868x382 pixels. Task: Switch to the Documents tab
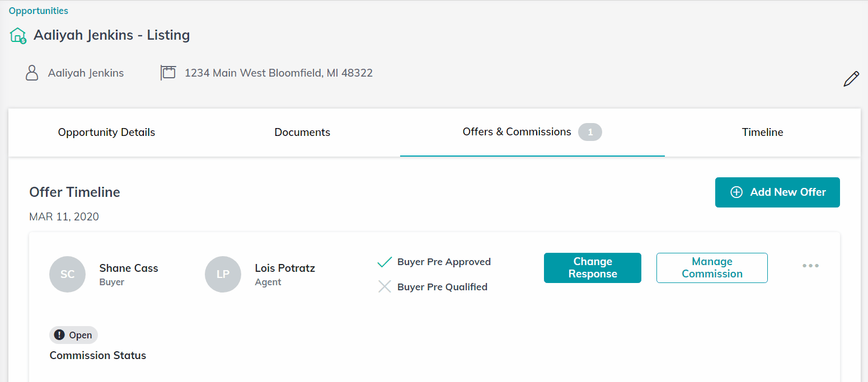click(x=302, y=133)
